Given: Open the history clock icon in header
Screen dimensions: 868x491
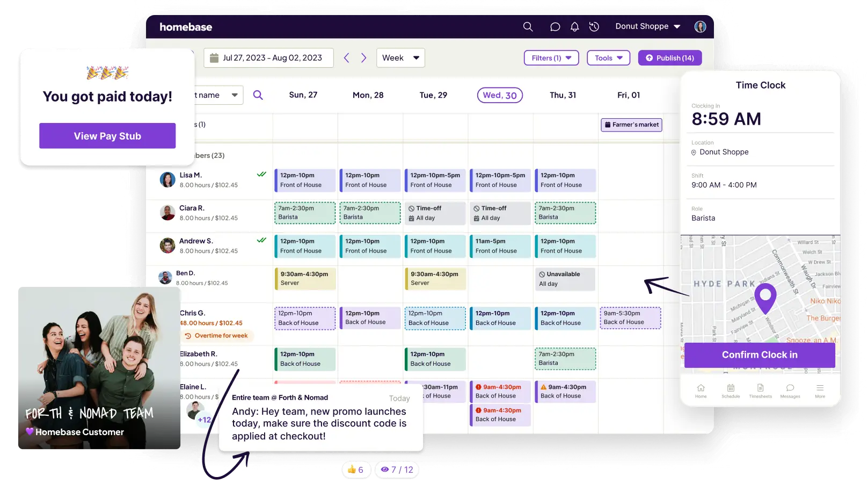Looking at the screenshot, I should [594, 27].
